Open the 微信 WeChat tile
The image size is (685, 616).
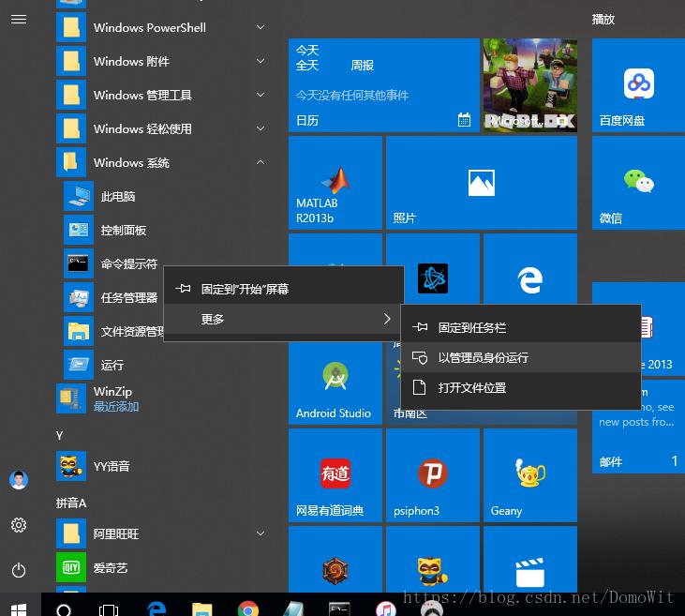[638, 183]
